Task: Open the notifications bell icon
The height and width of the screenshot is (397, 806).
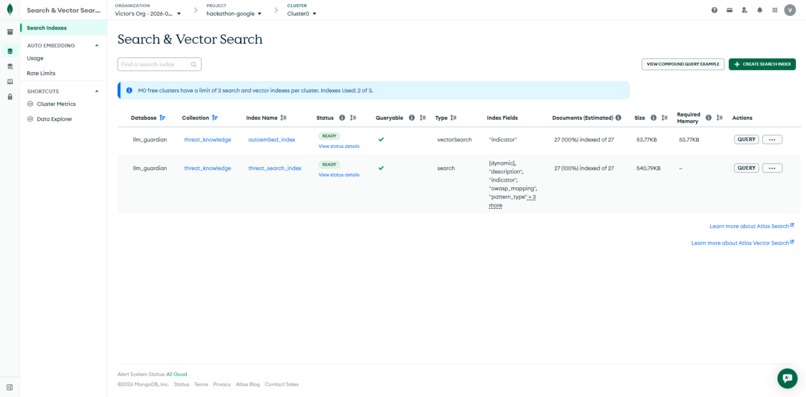Action: point(760,10)
